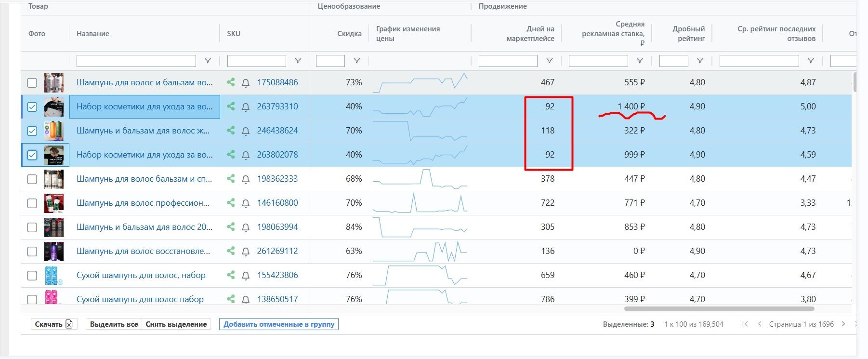Click share icon for SKU 175088486
Screen dimensions: 868x359
tap(231, 82)
